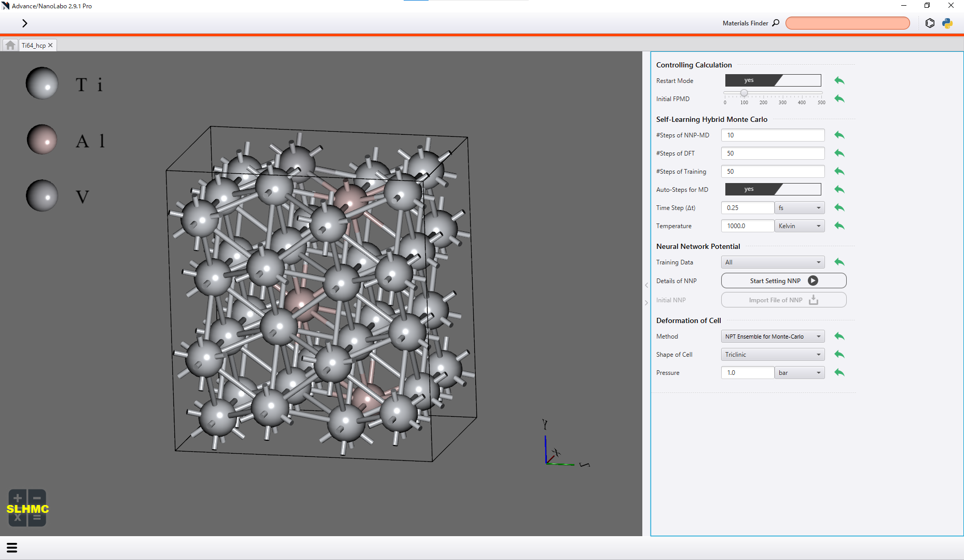Screen dimensions: 964x560
Task: Open the hamburger menu at bottom
Action: 12,548
